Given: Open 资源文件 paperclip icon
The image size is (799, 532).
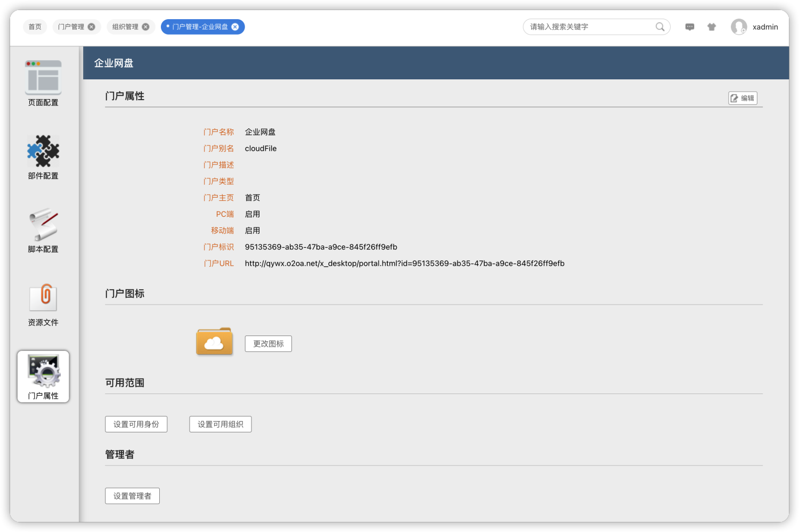Looking at the screenshot, I should (43, 298).
